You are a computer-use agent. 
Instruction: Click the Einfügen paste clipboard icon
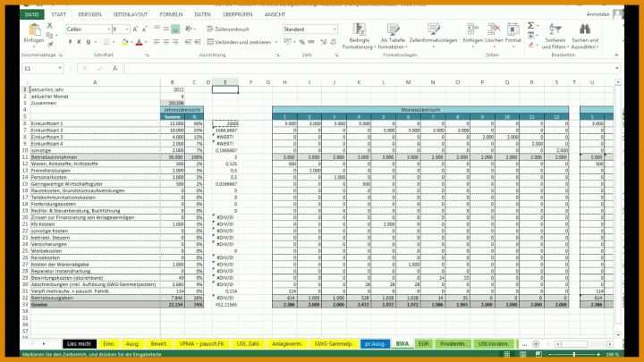click(34, 30)
